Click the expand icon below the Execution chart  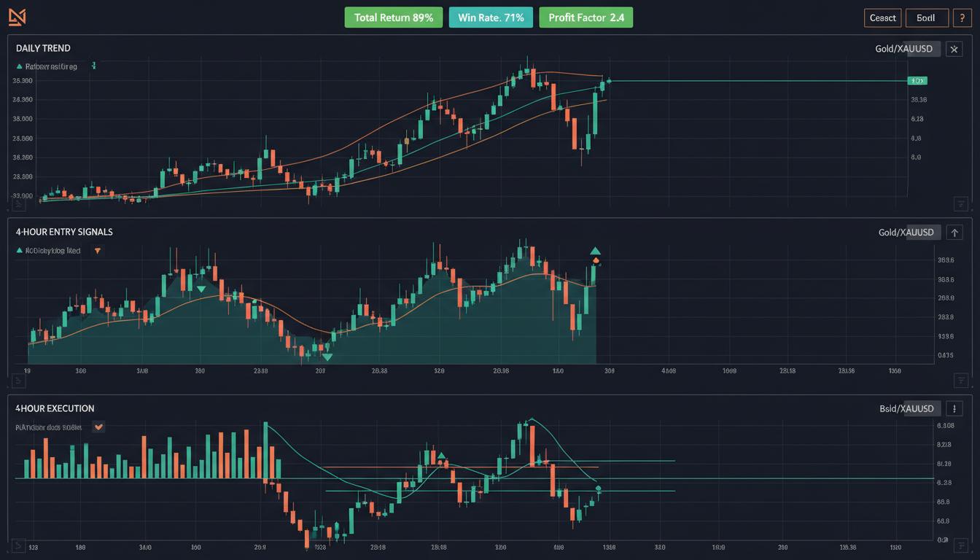pyautogui.click(x=962, y=544)
